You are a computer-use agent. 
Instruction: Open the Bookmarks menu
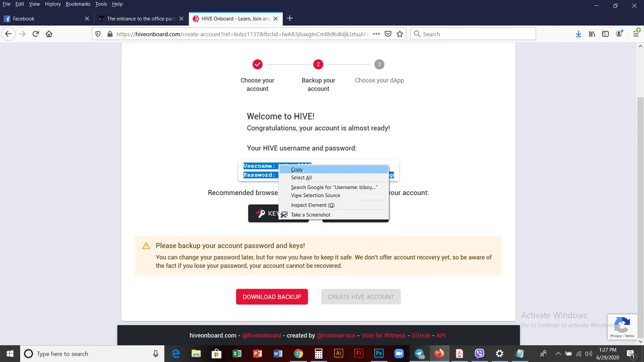(77, 4)
